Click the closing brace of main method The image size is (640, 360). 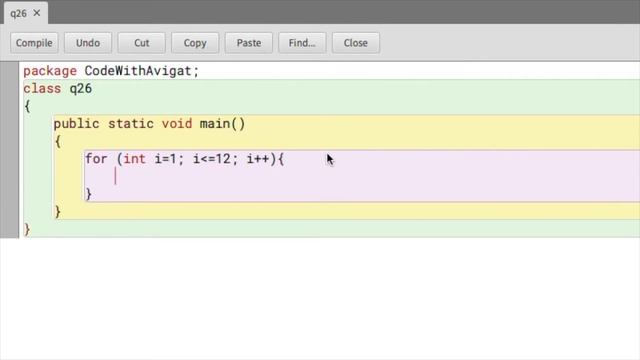(x=58, y=211)
